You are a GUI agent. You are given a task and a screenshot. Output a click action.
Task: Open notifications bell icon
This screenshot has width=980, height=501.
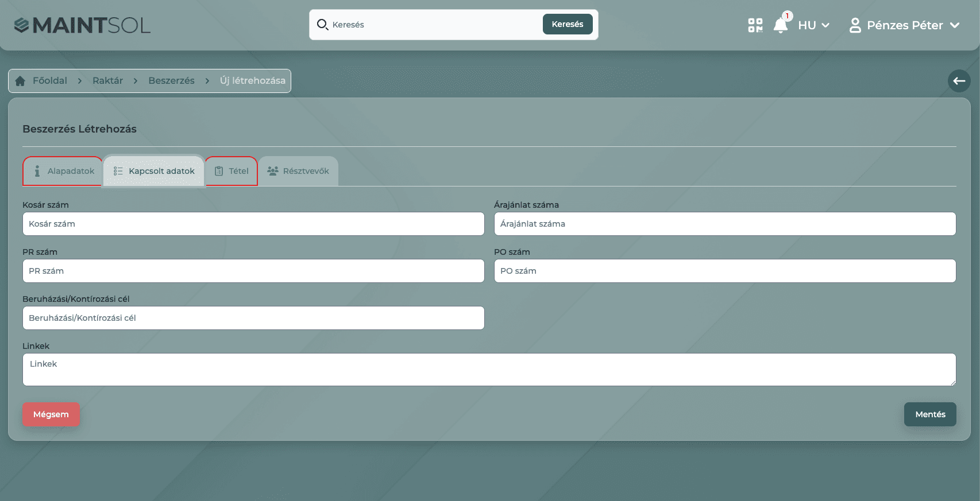click(x=781, y=25)
